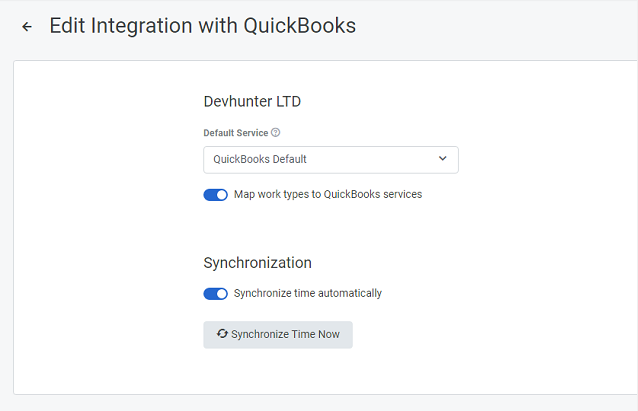
Task: Click the Default Service field label
Action: point(236,133)
